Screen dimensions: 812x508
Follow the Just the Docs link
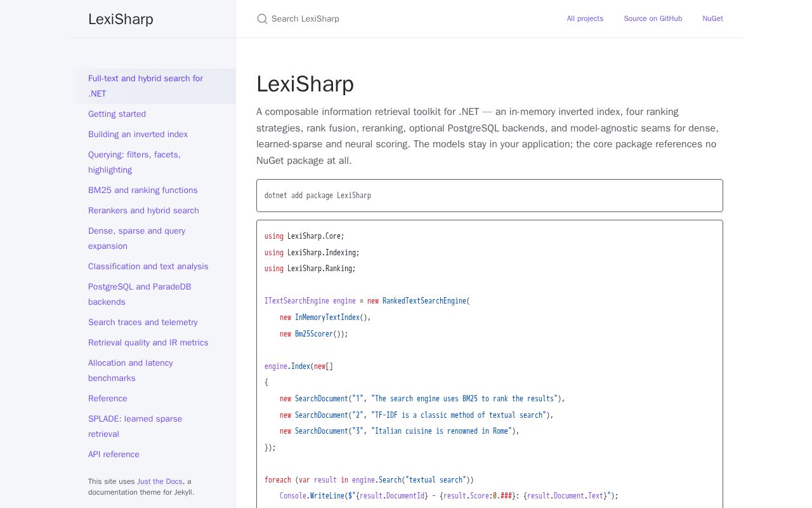(160, 481)
